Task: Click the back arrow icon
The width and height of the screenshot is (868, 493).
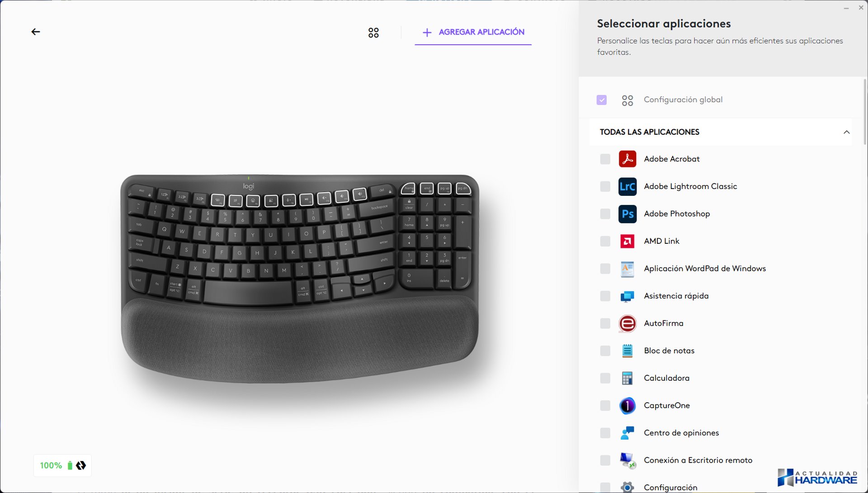Action: (36, 32)
